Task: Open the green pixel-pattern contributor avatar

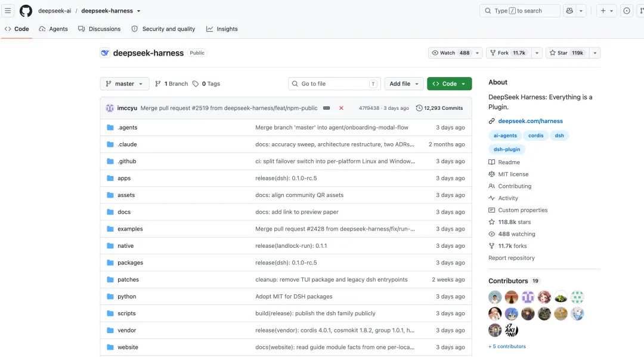Action: point(577,297)
